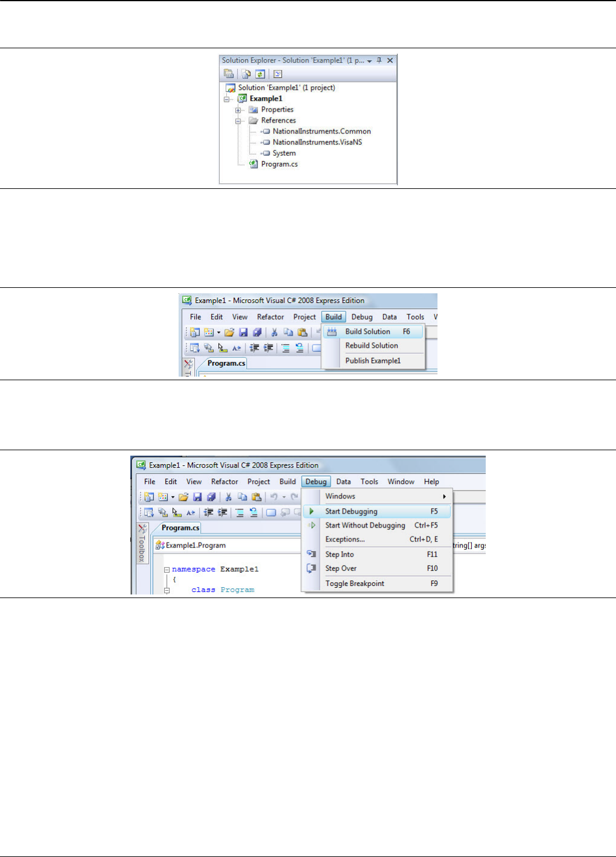Expand the Properties folder node
This screenshot has height=857, width=616.
[238, 110]
